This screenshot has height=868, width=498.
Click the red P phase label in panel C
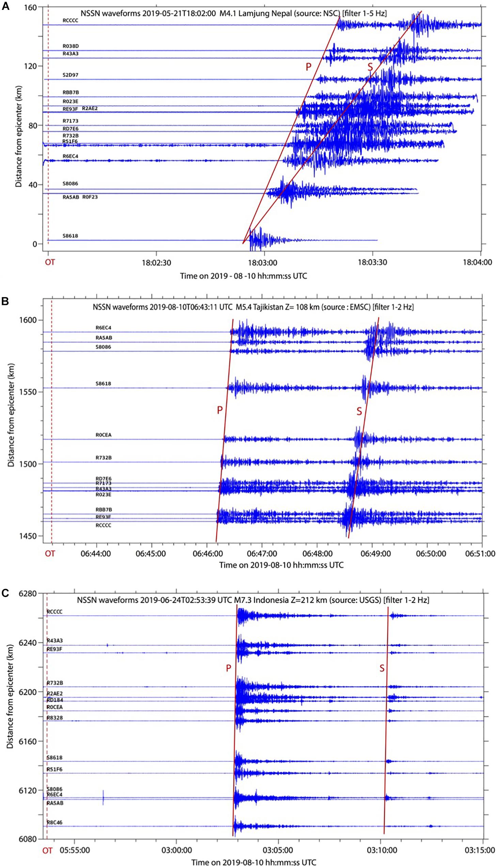(229, 668)
